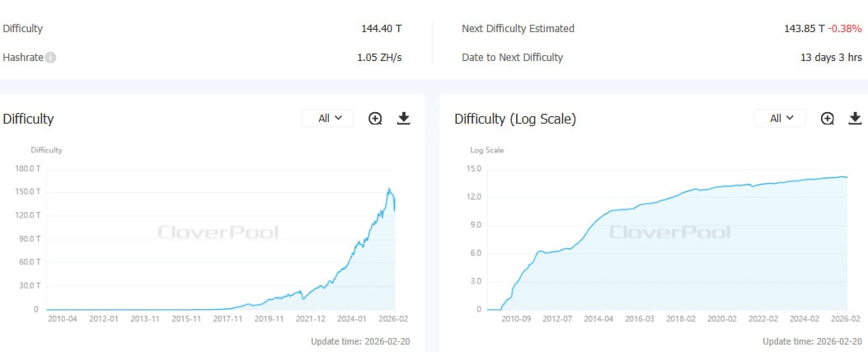Select the 144.40 T difficulty value

pyautogui.click(x=382, y=29)
